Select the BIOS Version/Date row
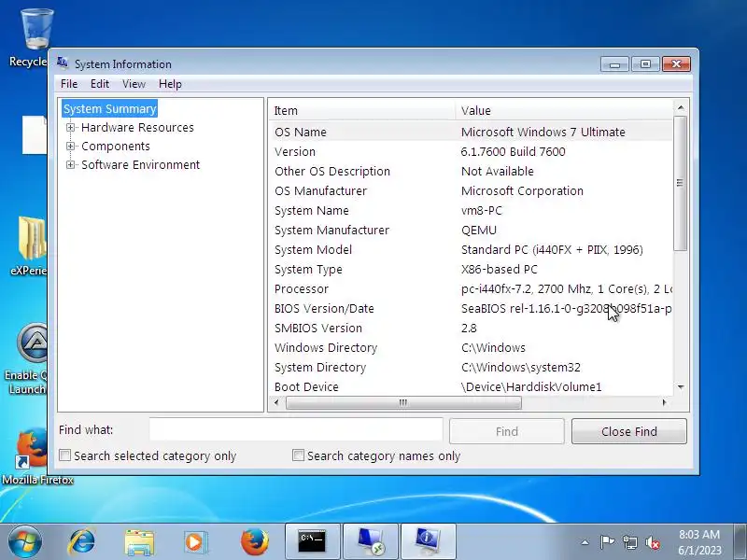747x560 pixels. [x=471, y=309]
